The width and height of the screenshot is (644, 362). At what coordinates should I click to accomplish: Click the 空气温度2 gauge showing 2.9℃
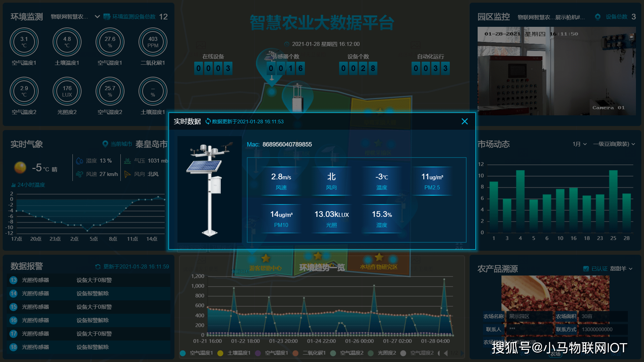point(24,91)
